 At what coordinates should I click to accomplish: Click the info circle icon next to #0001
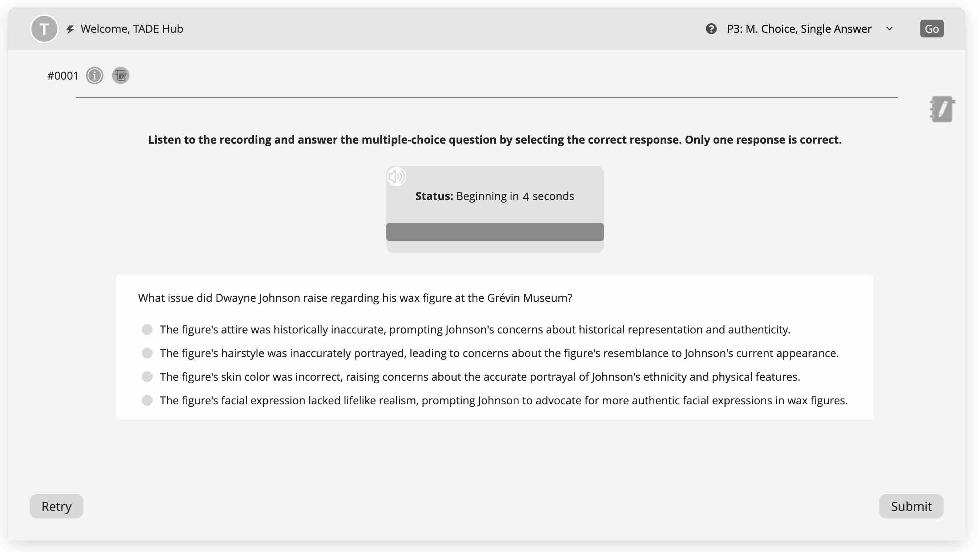(x=94, y=75)
